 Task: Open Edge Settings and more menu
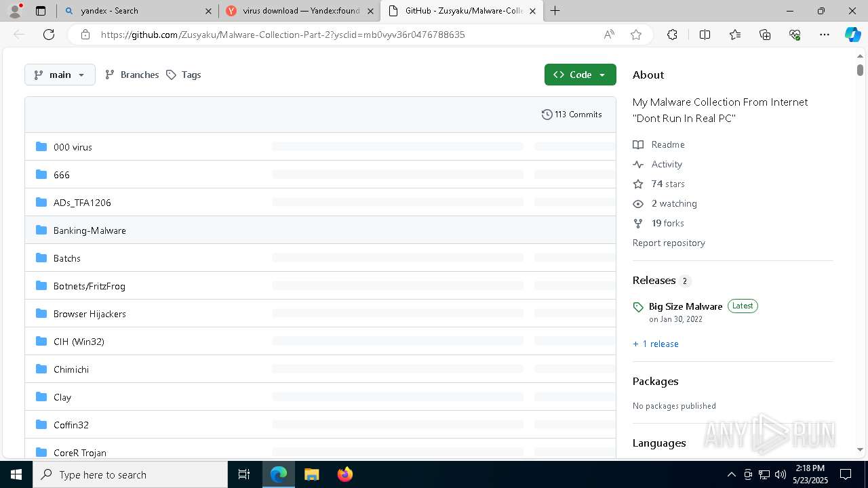click(825, 35)
